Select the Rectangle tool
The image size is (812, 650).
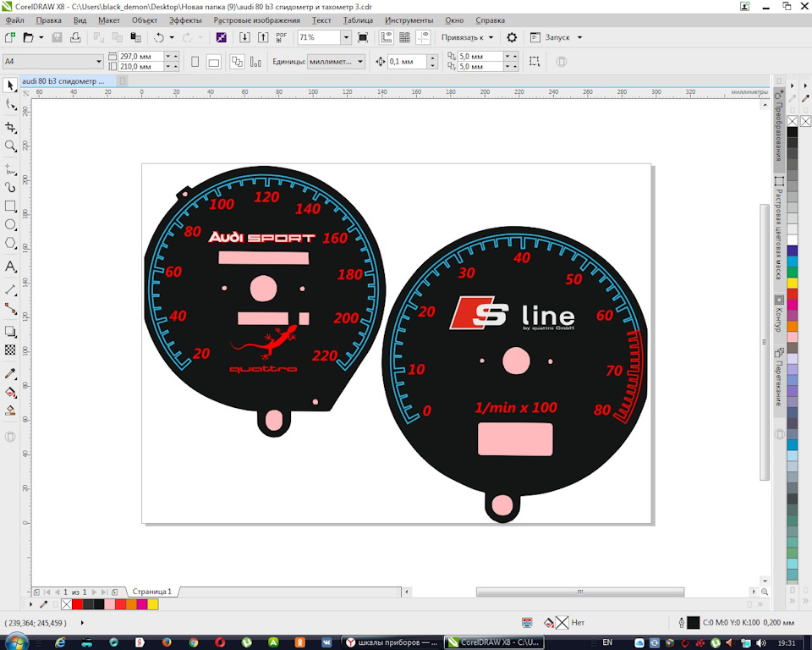(x=10, y=206)
